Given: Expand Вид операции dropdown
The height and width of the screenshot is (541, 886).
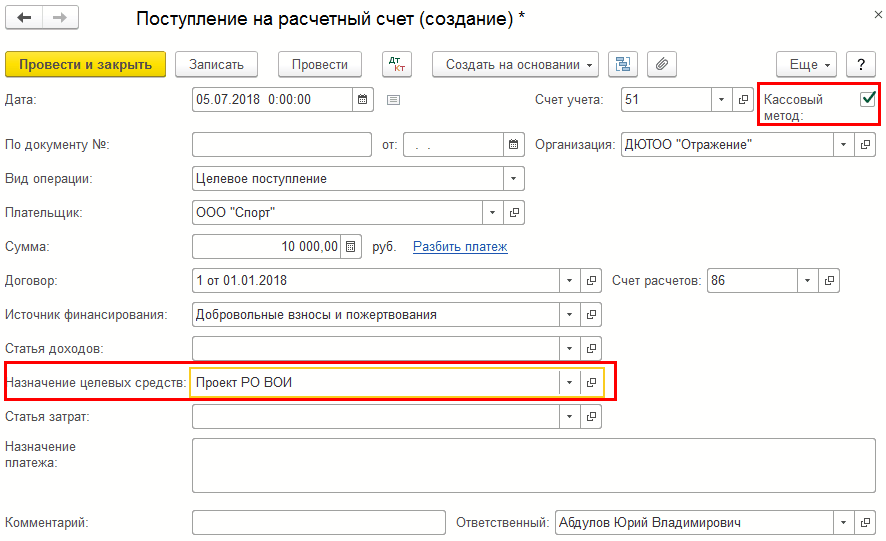Looking at the screenshot, I should pyautogui.click(x=513, y=179).
